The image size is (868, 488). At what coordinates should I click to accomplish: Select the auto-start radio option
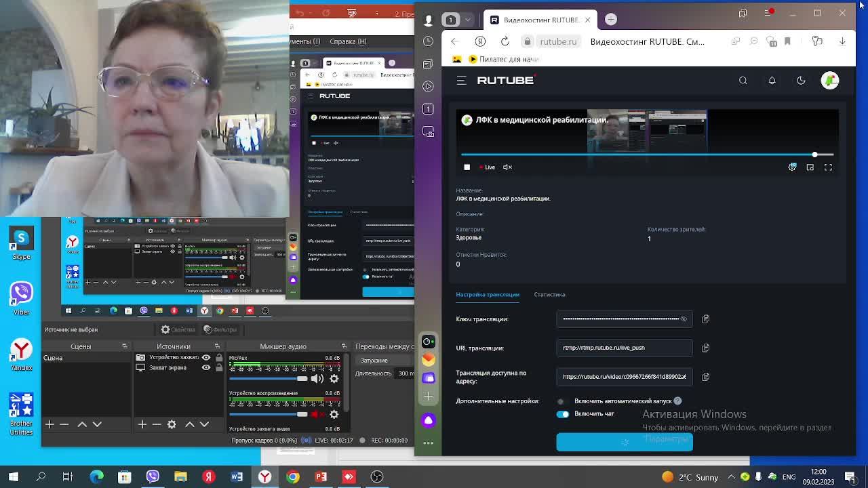560,401
